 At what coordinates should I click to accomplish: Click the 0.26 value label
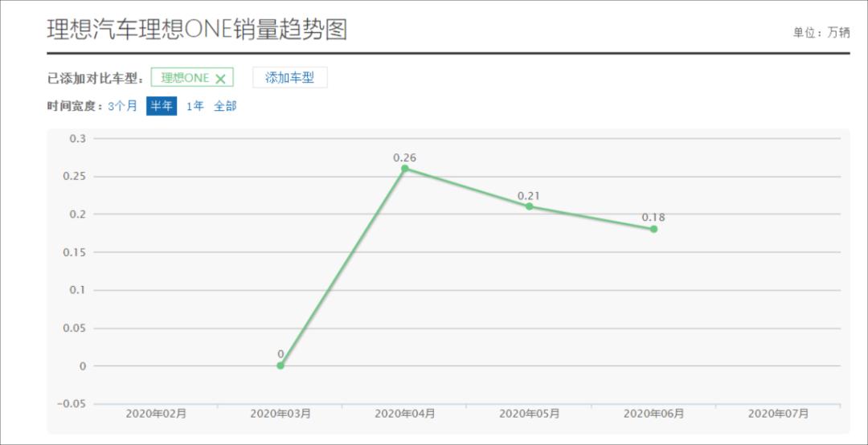coord(404,157)
